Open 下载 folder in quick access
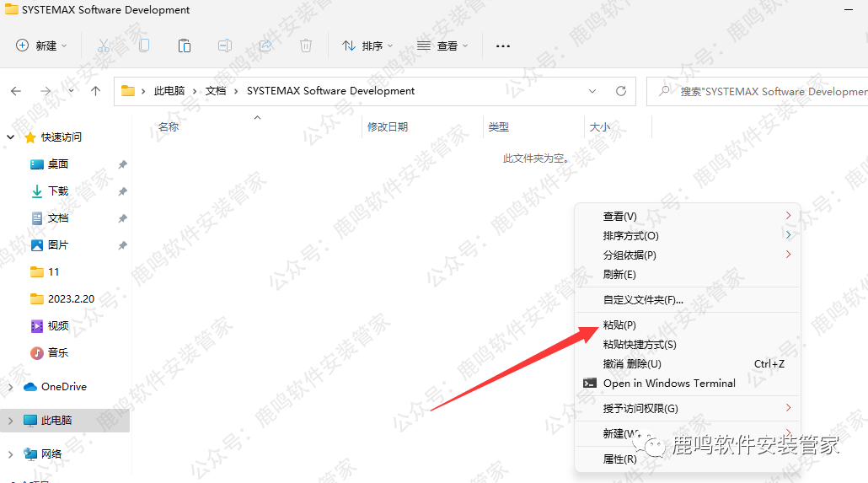 coord(58,191)
